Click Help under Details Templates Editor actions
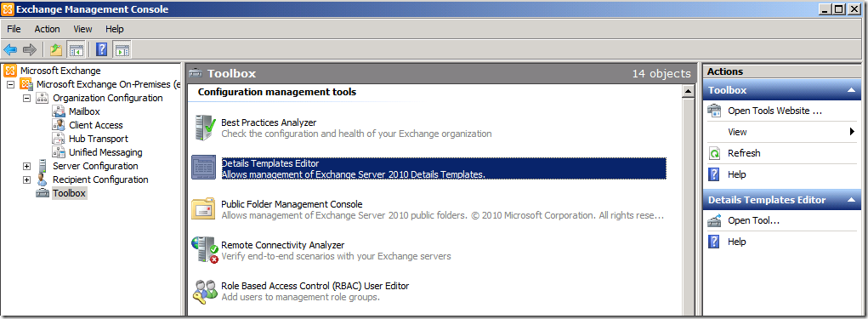This screenshot has width=868, height=319. (737, 242)
